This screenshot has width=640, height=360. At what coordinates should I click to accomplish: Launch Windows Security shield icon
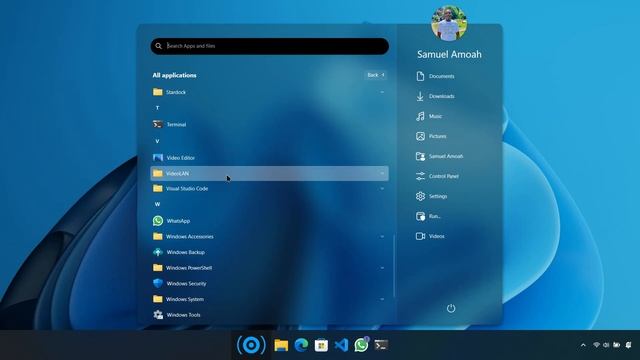158,283
